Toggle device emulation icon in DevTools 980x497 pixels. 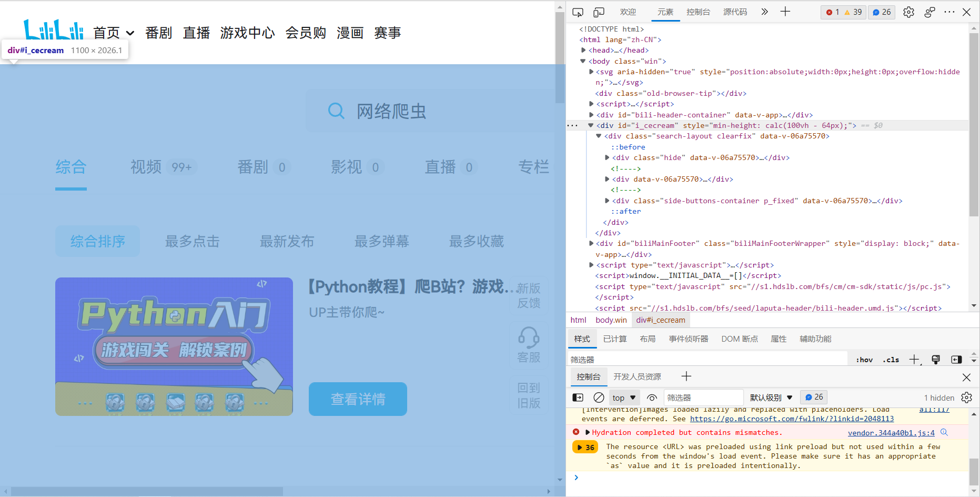[x=599, y=12]
